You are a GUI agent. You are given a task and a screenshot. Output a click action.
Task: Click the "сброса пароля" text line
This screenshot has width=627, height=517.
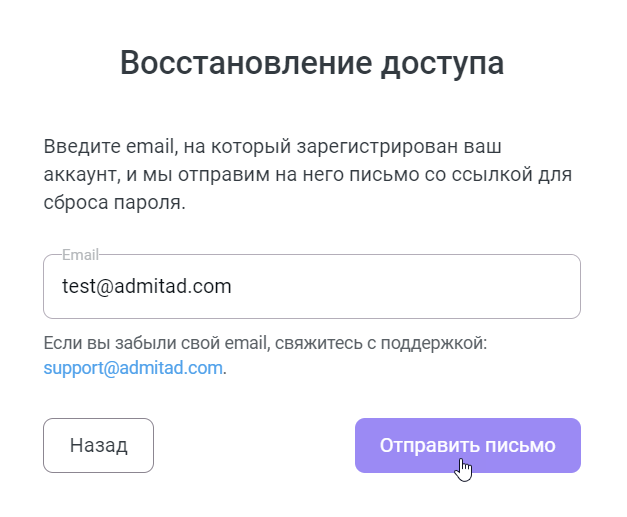[116, 204]
